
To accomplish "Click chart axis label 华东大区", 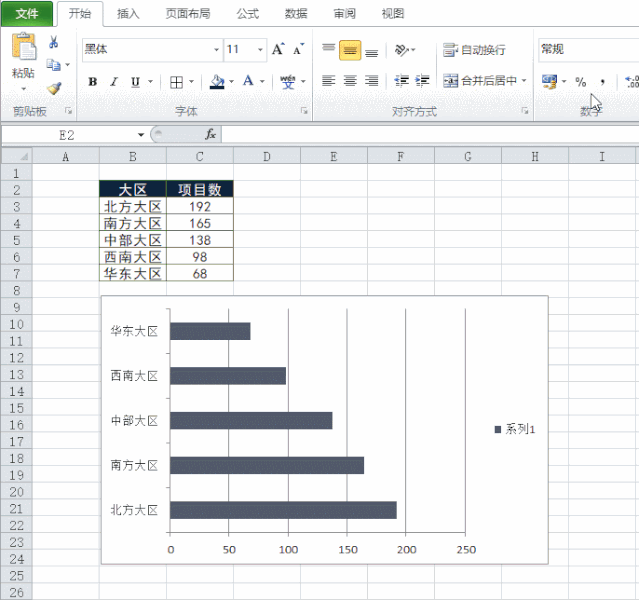I will click(x=134, y=331).
